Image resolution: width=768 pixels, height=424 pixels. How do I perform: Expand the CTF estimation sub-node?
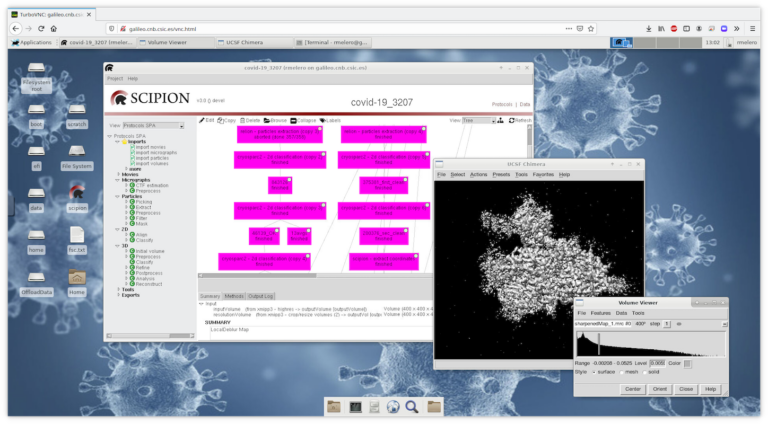[126, 186]
